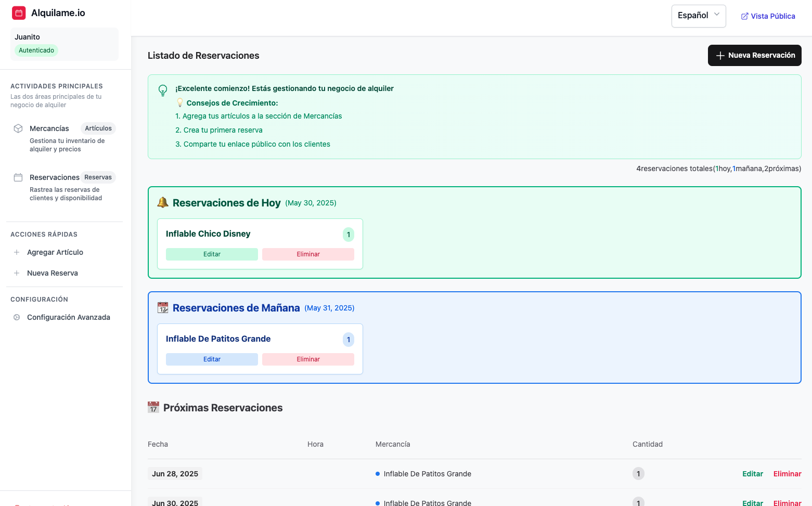Click the plus icon beside Nueva Reserva
Viewport: 812px width, 506px height.
click(x=17, y=273)
